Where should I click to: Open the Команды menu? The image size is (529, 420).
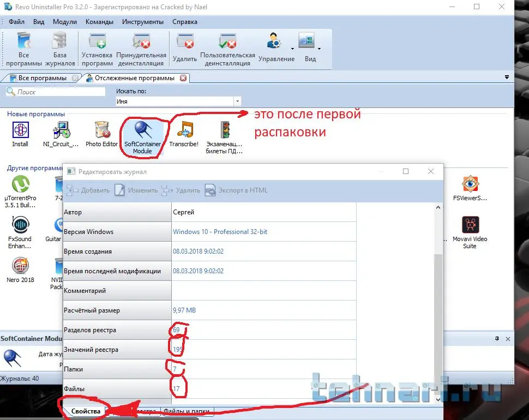99,22
